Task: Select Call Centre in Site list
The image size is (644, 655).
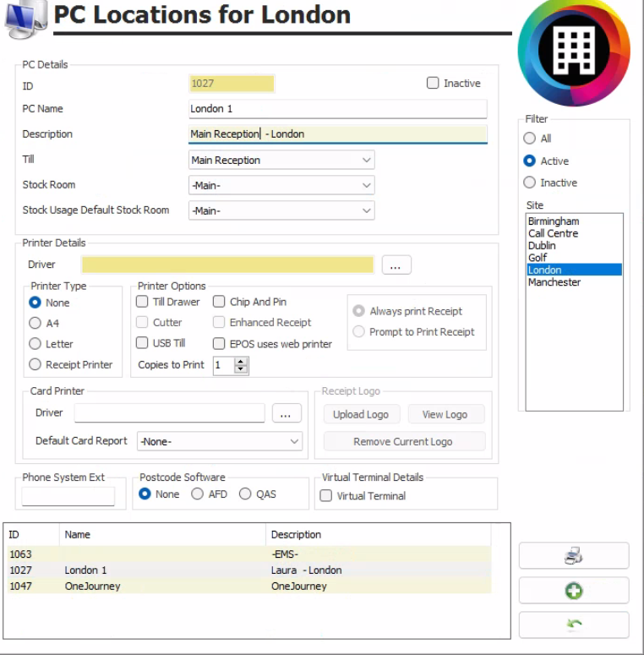Action: coord(574,233)
